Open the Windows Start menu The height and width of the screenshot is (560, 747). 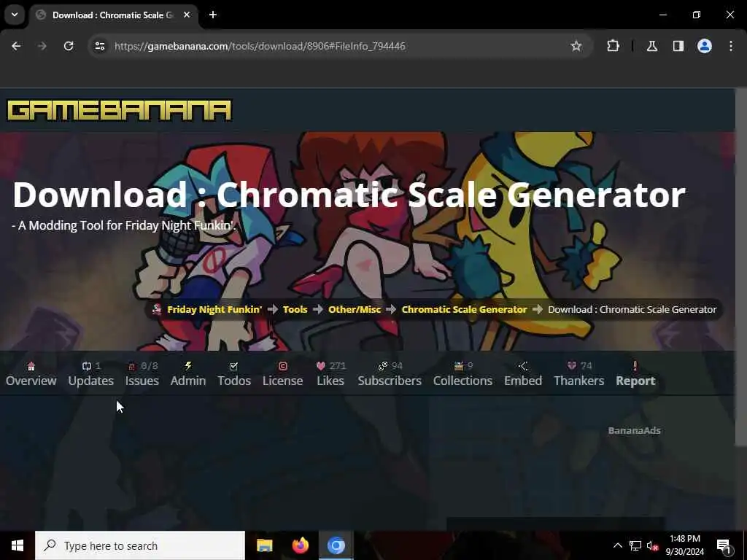pos(18,545)
